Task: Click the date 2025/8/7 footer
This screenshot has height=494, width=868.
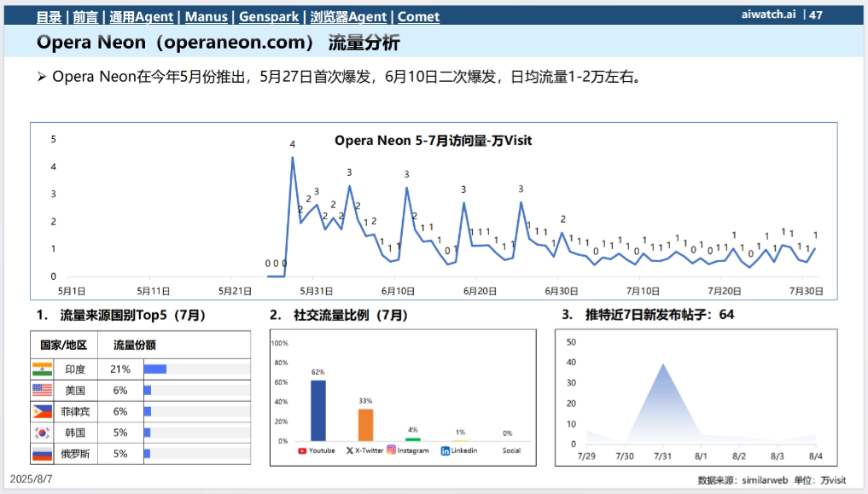Action: [x=31, y=479]
